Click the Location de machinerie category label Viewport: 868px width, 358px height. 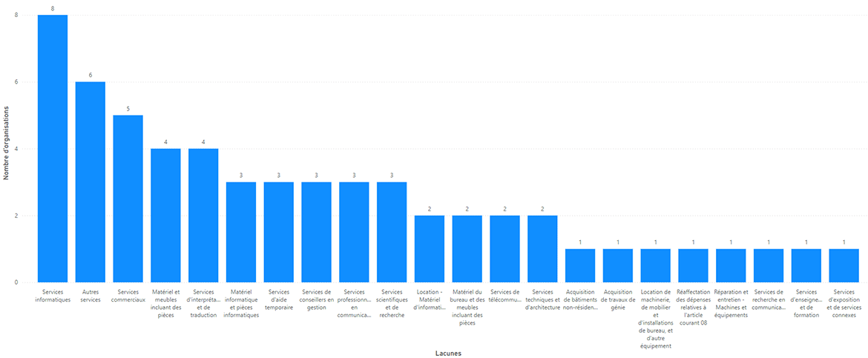tap(655, 319)
